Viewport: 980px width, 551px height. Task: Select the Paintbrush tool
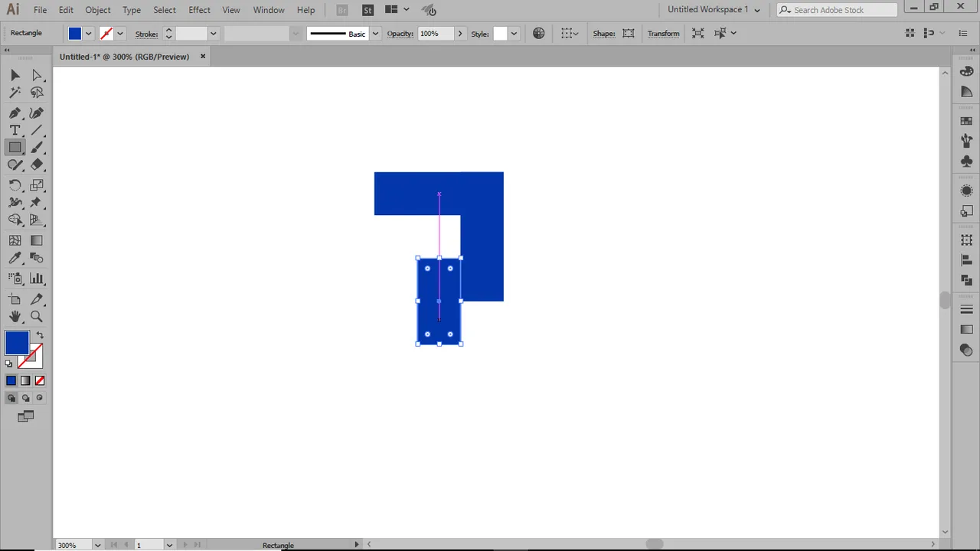point(37,148)
